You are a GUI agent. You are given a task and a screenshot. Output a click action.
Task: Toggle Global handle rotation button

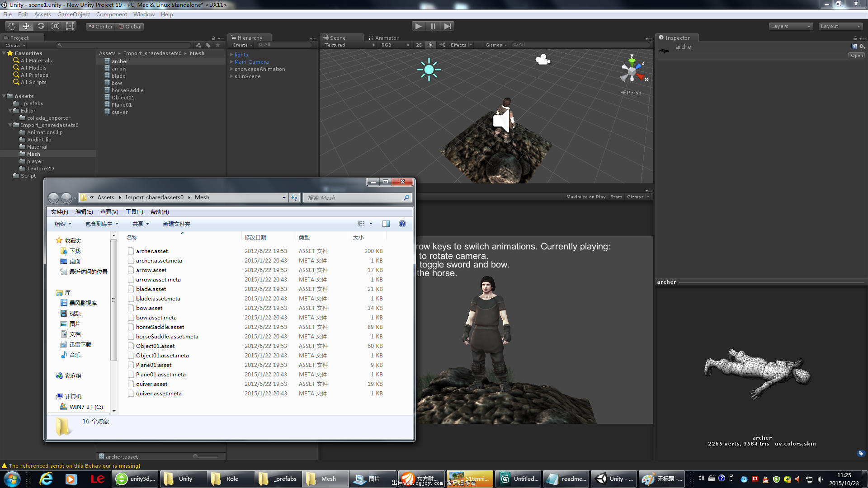pos(130,27)
